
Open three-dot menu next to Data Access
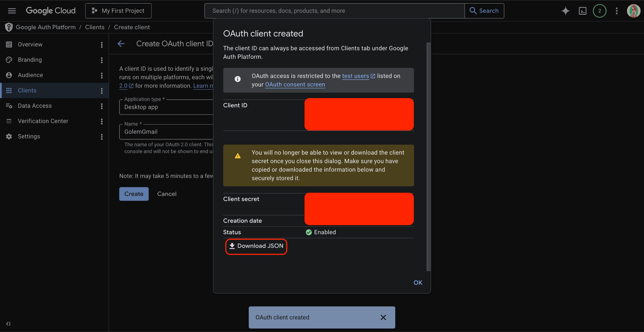pyautogui.click(x=102, y=106)
